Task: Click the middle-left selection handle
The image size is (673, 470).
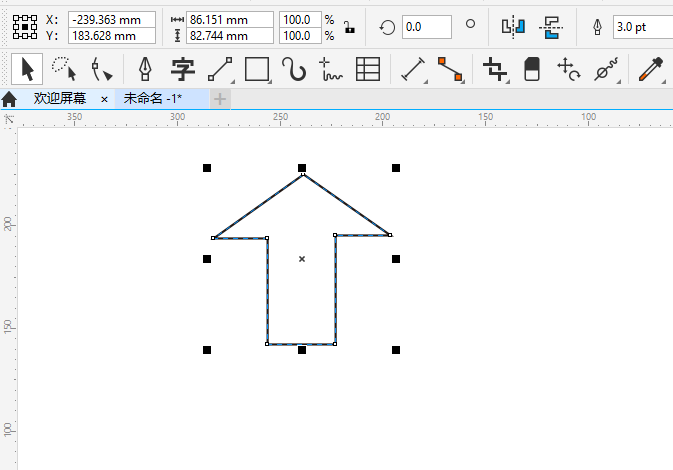Action: [x=207, y=259]
